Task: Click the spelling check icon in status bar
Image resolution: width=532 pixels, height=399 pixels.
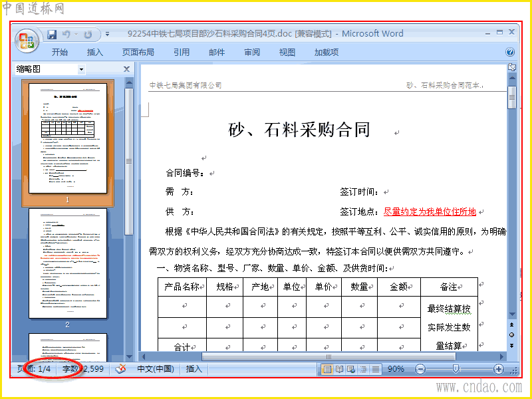Action: click(x=121, y=369)
